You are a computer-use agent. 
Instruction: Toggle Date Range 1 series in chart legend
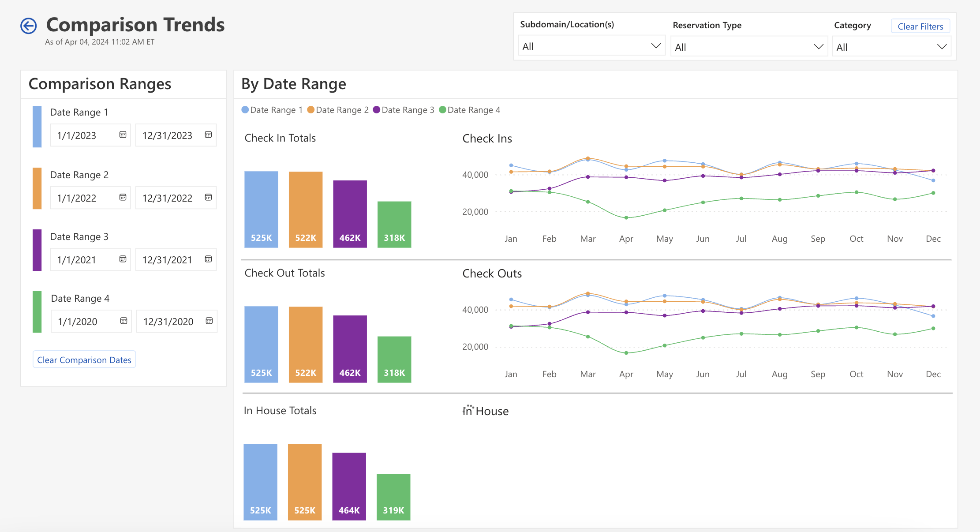click(272, 110)
